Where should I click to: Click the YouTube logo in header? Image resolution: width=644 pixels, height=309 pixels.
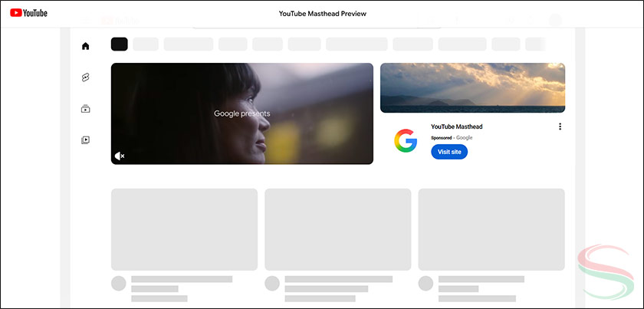(28, 13)
